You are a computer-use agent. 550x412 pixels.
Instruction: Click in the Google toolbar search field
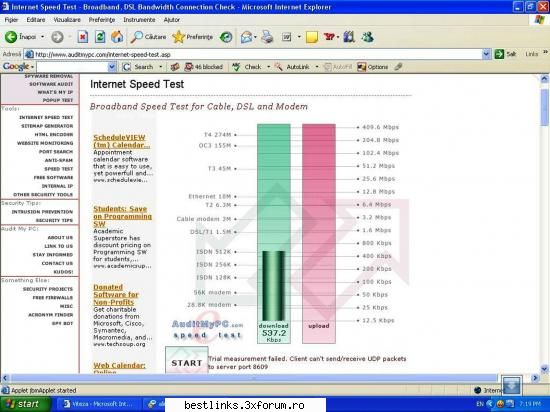point(72,67)
